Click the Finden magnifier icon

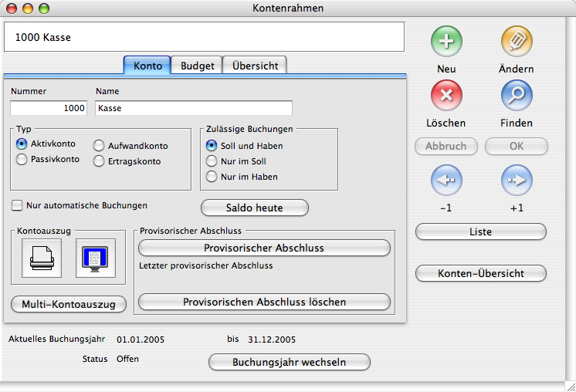tap(516, 96)
